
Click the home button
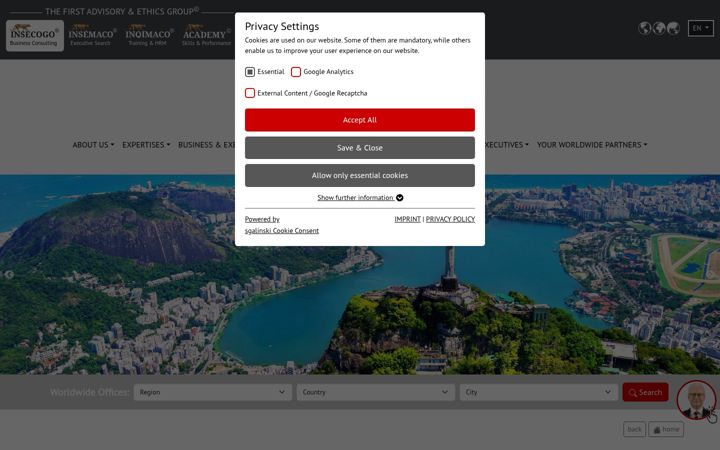666,429
